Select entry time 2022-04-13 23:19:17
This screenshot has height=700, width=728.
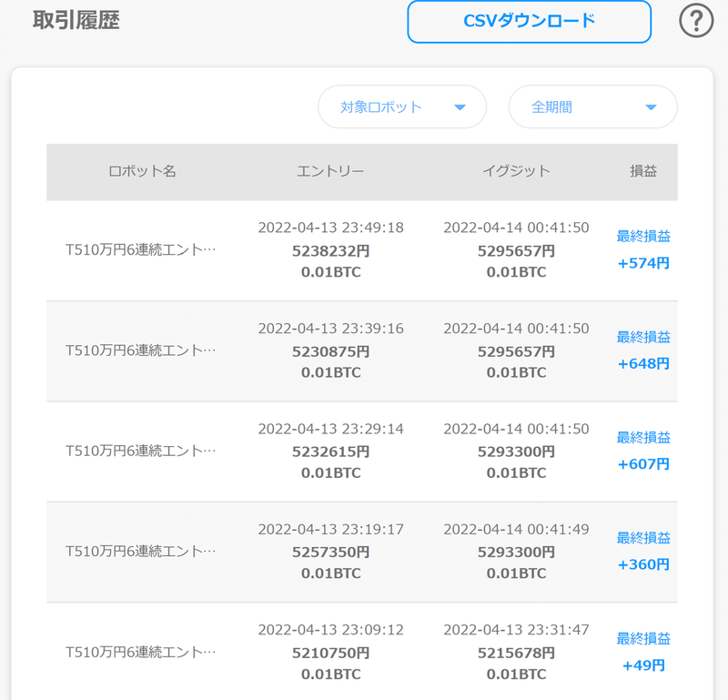(330, 529)
